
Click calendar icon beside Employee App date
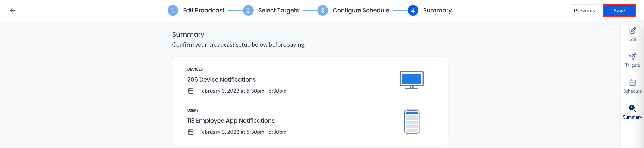[x=191, y=132]
